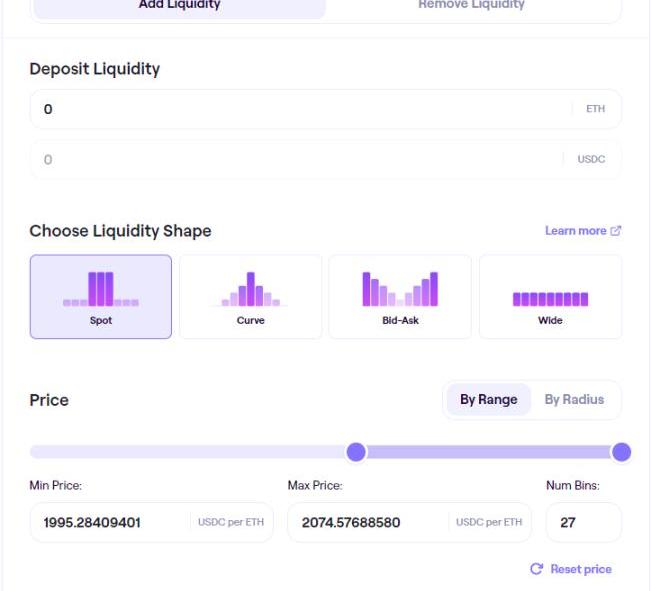651x591 pixels.
Task: Focus the USDC deposit amount field
Action: coord(300,160)
